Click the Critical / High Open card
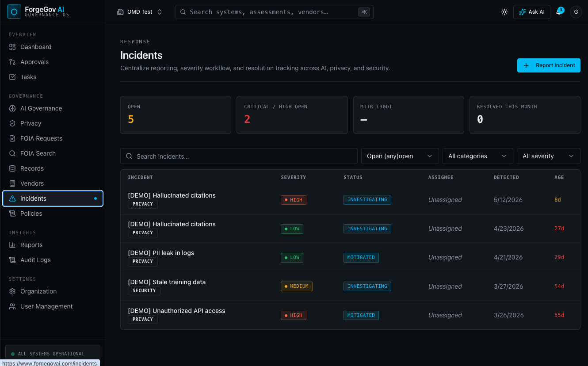The width and height of the screenshot is (588, 366). tap(292, 115)
